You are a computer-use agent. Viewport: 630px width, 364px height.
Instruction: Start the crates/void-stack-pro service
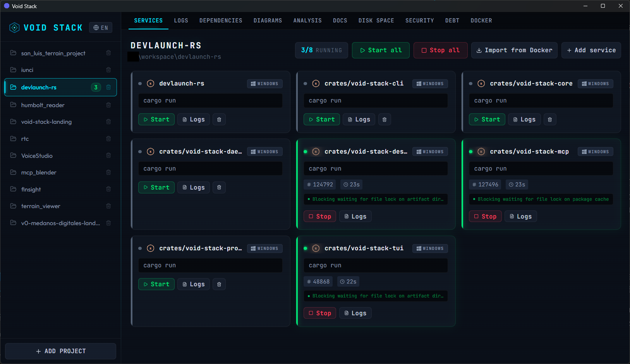156,284
